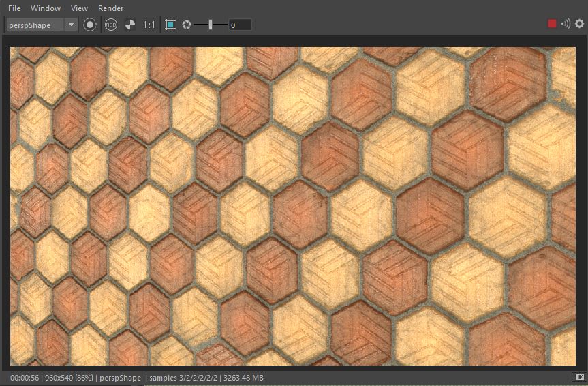588x386 pixels.
Task: Toggle the isolate selected circle icon
Action: click(x=90, y=25)
